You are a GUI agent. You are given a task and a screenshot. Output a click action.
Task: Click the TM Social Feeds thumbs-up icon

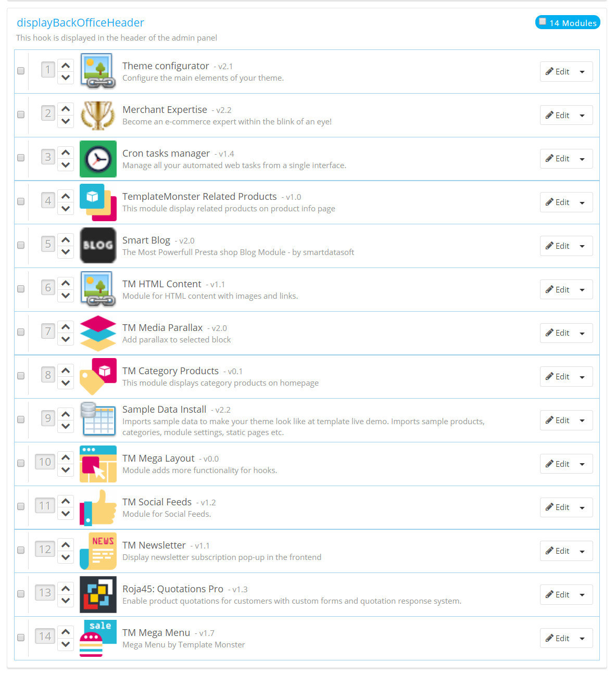coord(98,507)
